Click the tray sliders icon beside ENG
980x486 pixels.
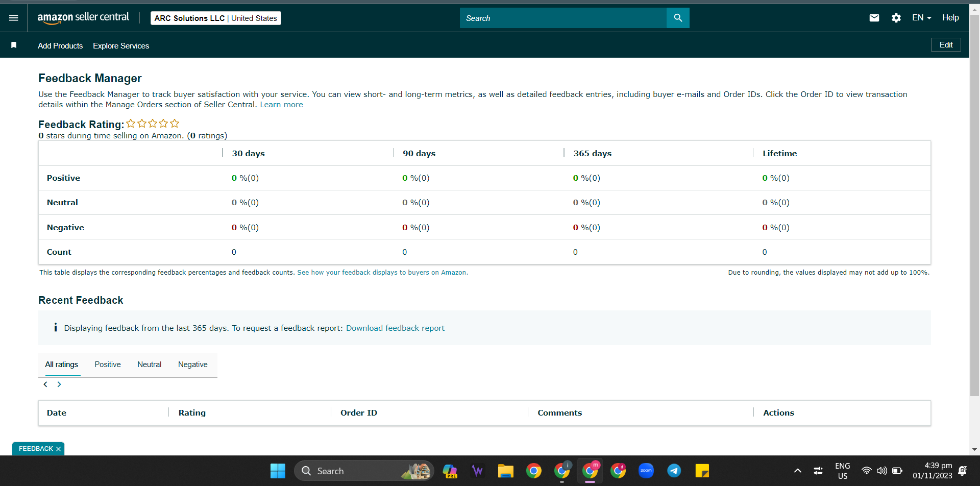(818, 471)
